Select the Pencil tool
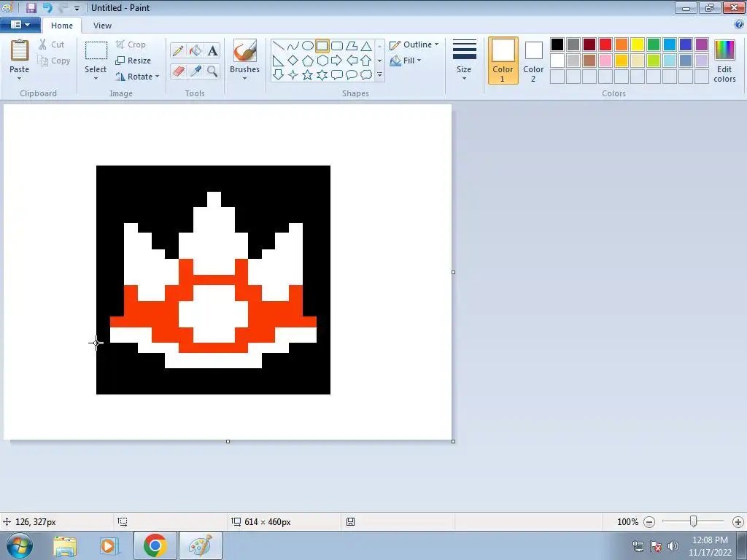747x560 pixels. 178,50
